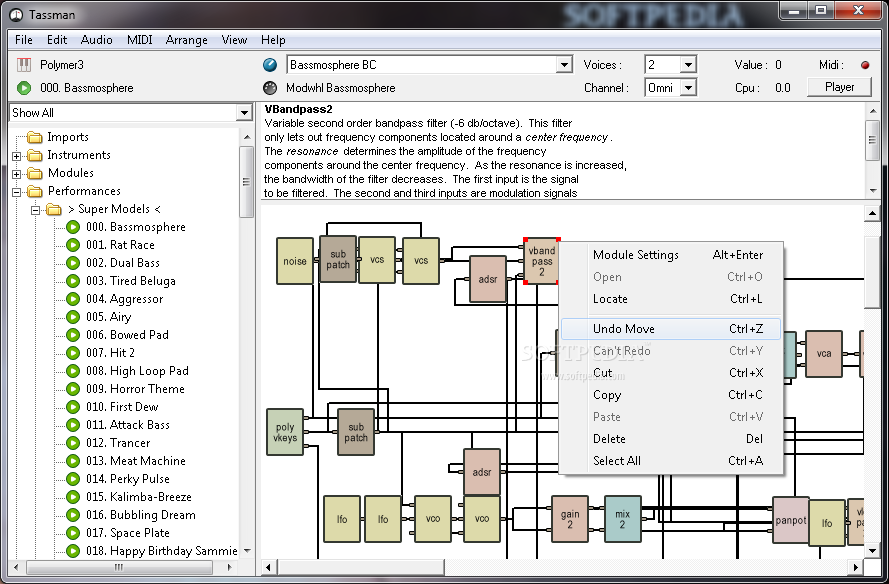Click the Modwhl Bassmosphere label

tap(341, 88)
